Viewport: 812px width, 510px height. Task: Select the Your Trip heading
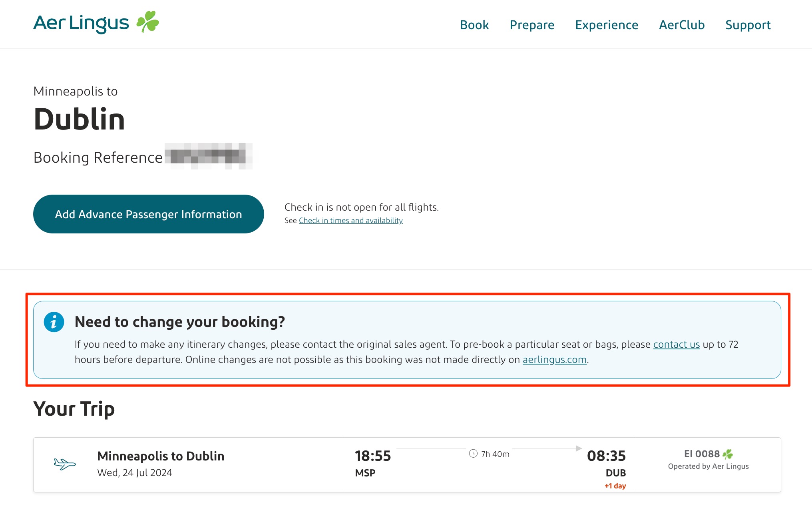[x=74, y=408]
